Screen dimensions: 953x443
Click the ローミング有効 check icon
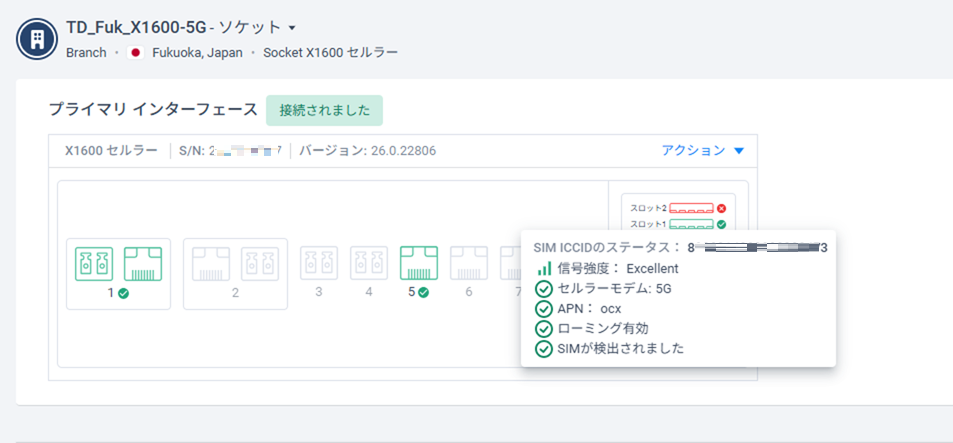[543, 329]
